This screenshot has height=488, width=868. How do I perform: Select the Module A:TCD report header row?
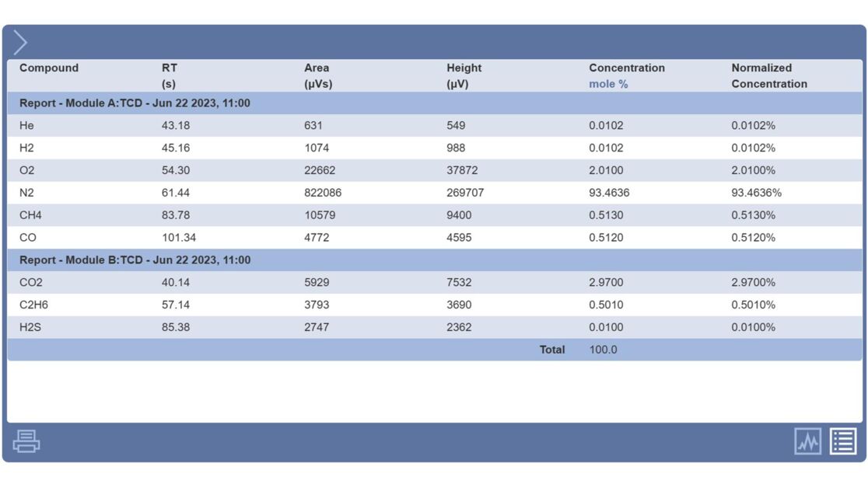(135, 103)
